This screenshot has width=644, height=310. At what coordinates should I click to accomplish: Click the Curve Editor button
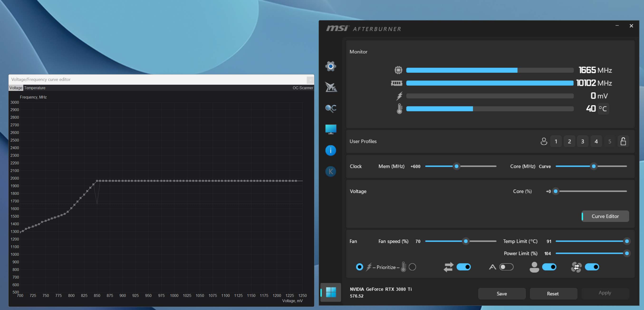point(605,216)
